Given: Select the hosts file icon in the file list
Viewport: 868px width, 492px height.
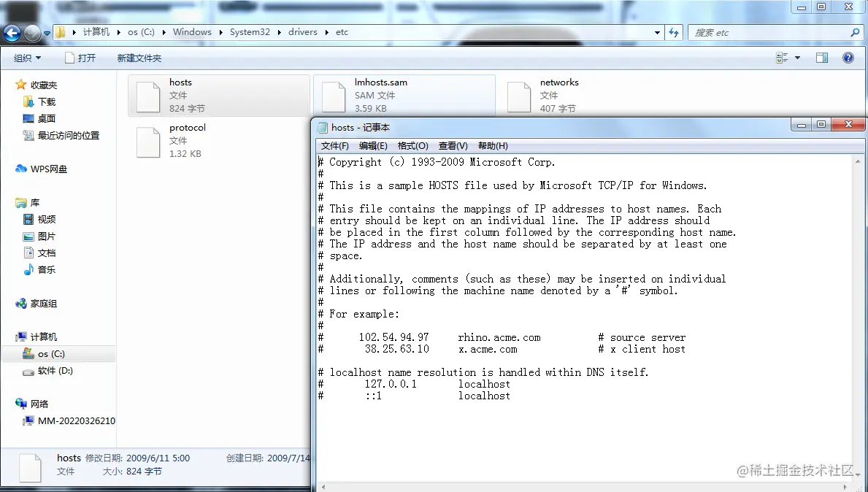Looking at the screenshot, I should point(148,96).
